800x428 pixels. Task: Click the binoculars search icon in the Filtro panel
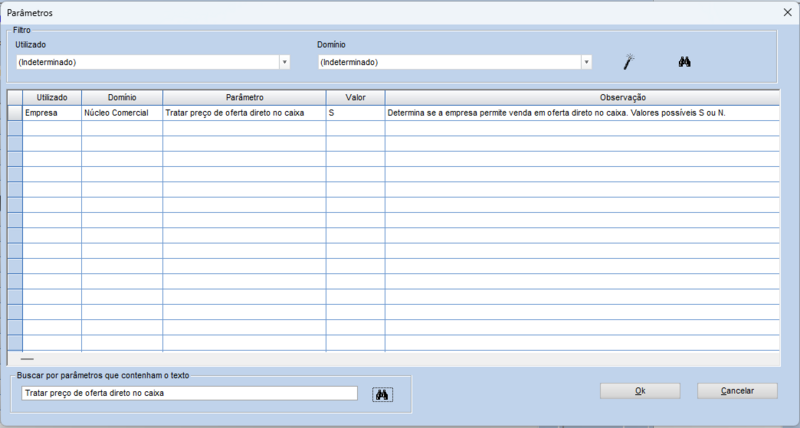685,62
